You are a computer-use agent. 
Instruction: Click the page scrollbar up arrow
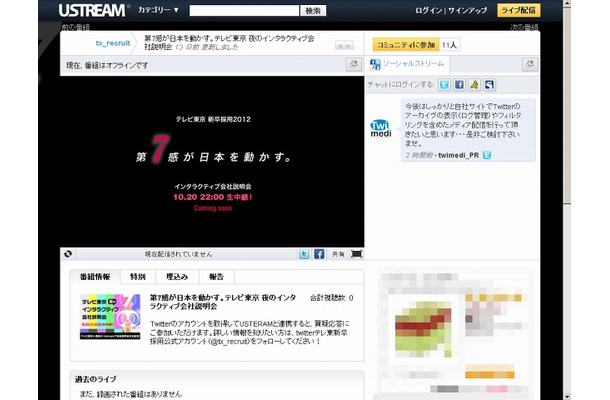[x=567, y=4]
